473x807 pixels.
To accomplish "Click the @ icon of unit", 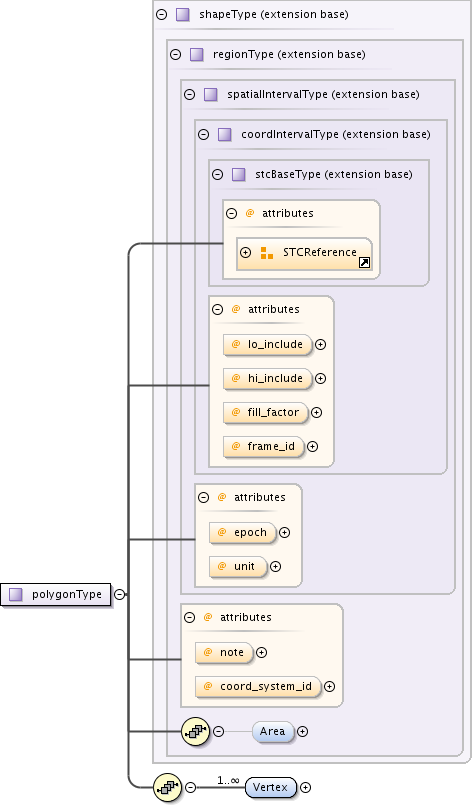I will [222, 566].
